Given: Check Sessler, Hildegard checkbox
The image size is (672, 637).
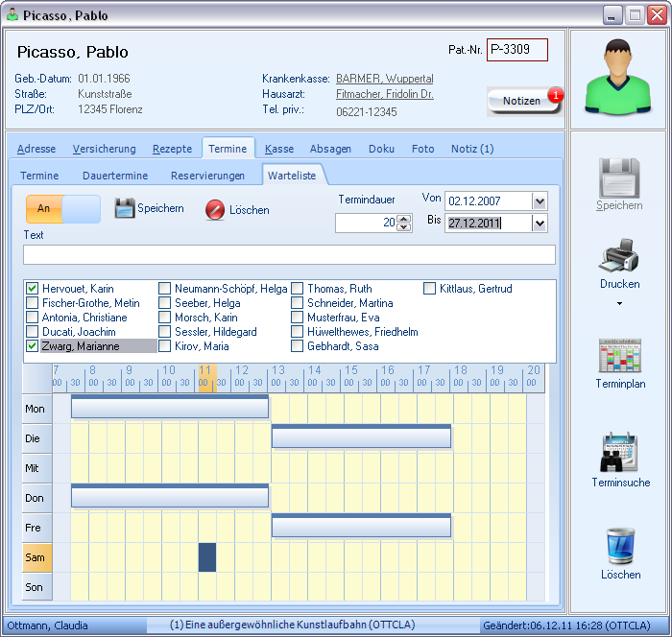Looking at the screenshot, I should [x=164, y=332].
